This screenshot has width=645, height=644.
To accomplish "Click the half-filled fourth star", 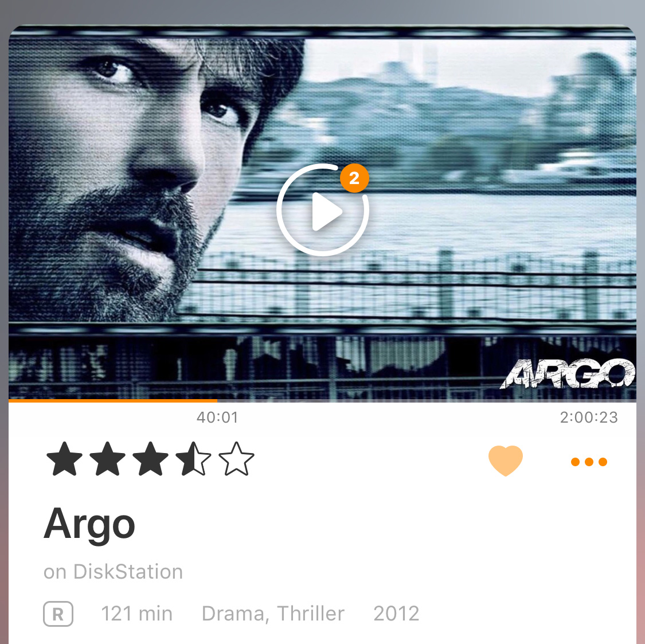I will click(193, 459).
